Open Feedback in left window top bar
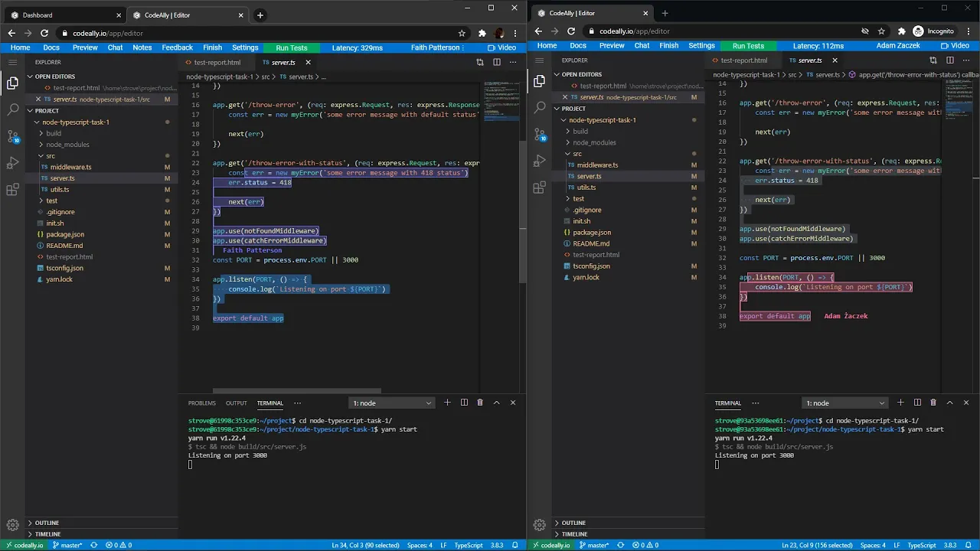The width and height of the screenshot is (980, 551). [x=178, y=47]
